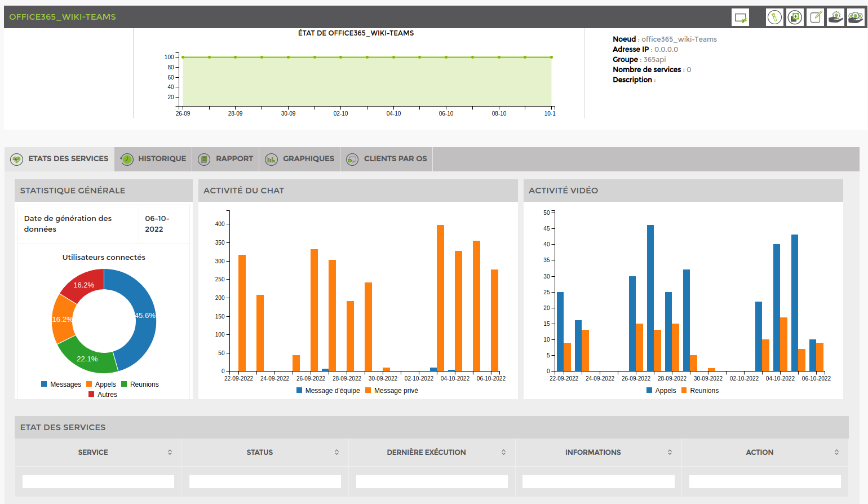The width and height of the screenshot is (868, 504).
Task: Toggle Reunions legend under donut chart
Action: [140, 384]
